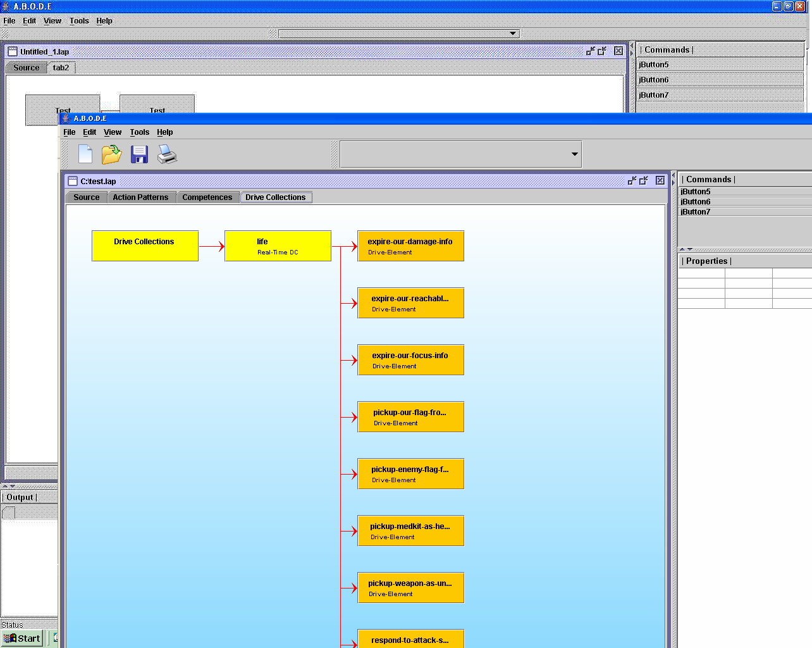This screenshot has height=648, width=812.
Task: Maximize the C:test.lap internal frame
Action: click(644, 181)
